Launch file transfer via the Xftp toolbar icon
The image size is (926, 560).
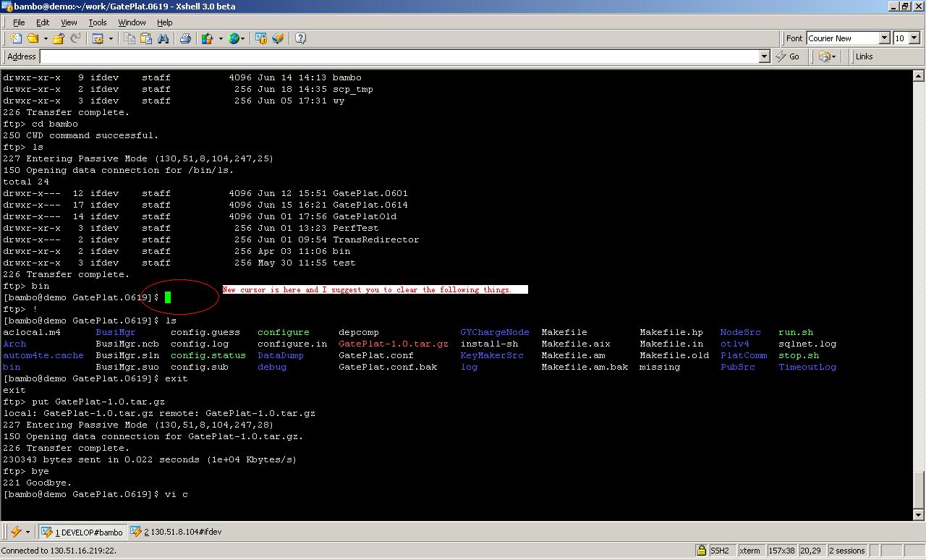pyautogui.click(x=279, y=38)
